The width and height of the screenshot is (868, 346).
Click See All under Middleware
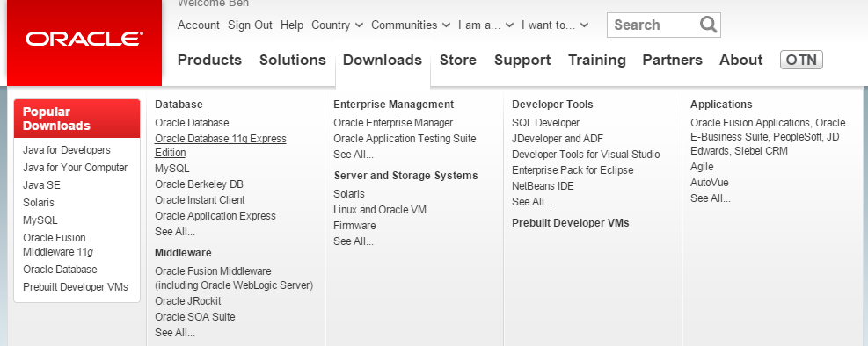click(175, 333)
